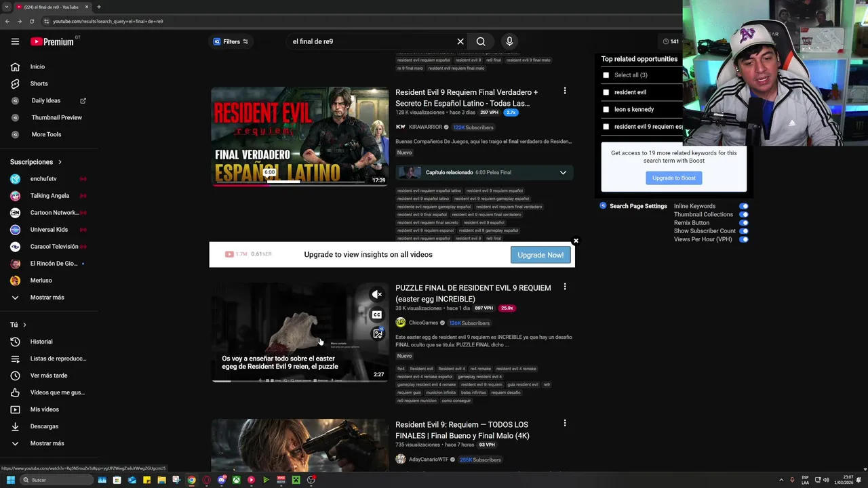Toggle the Inline Keywords switch
This screenshot has height=488, width=868.
[744, 206]
